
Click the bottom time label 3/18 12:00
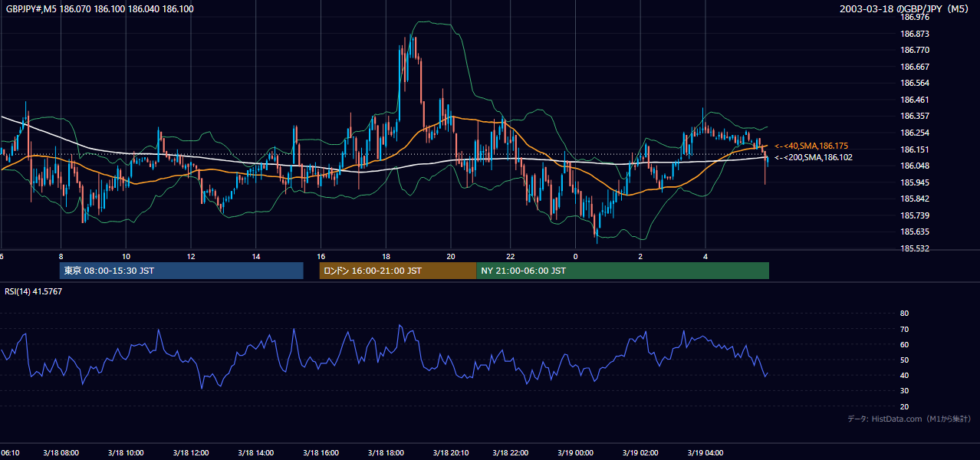(191, 452)
